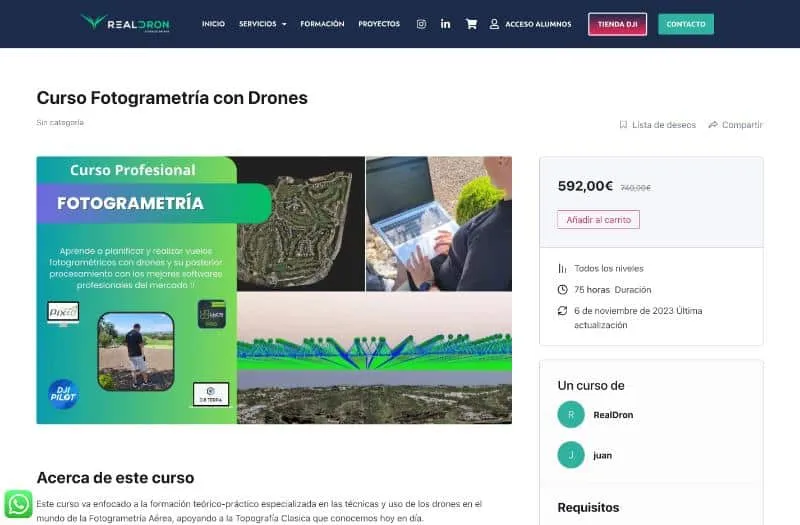800x525 pixels.
Task: Click the clock duration icon
Action: pos(562,290)
